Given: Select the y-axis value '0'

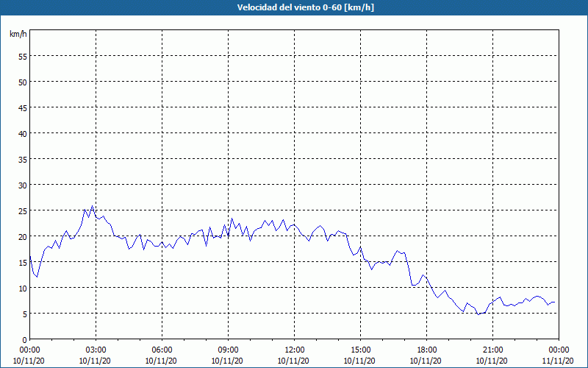Looking at the screenshot, I should (25, 340).
